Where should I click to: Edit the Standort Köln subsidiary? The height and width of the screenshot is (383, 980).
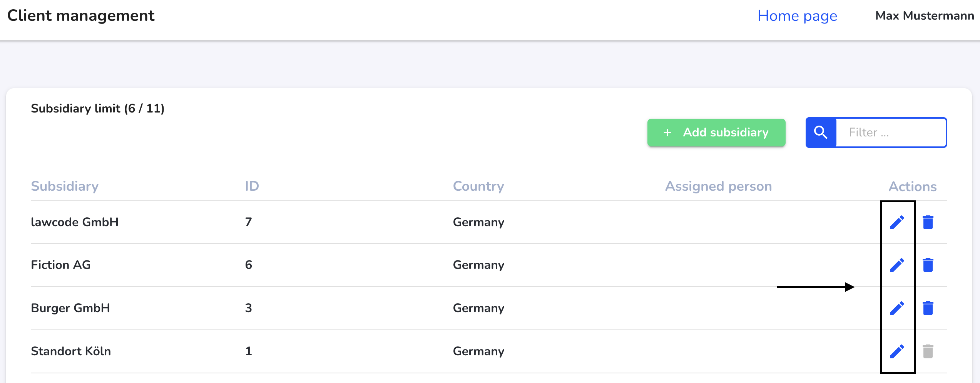[897, 351]
